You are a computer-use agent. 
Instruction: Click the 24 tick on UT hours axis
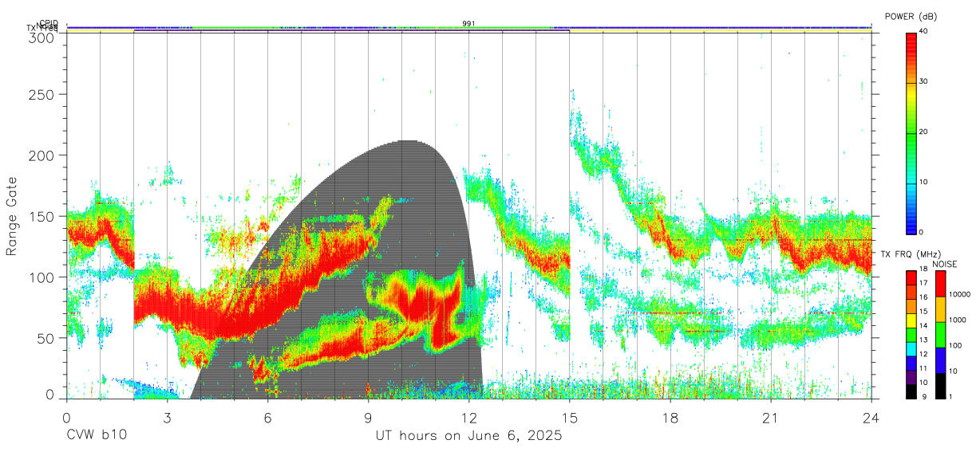tap(871, 417)
